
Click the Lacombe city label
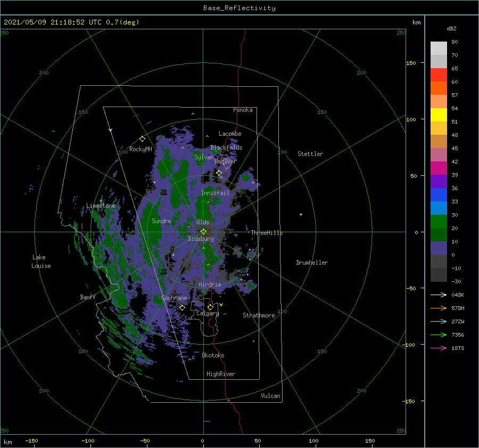click(x=230, y=134)
